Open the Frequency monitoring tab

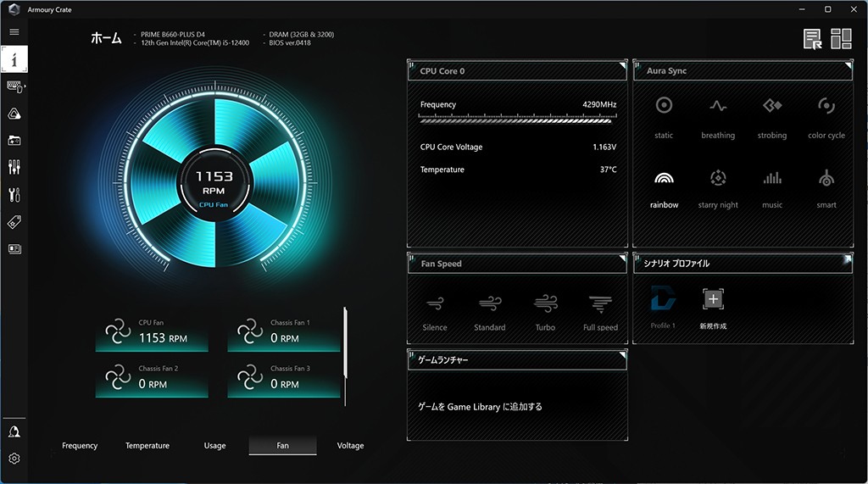(80, 446)
